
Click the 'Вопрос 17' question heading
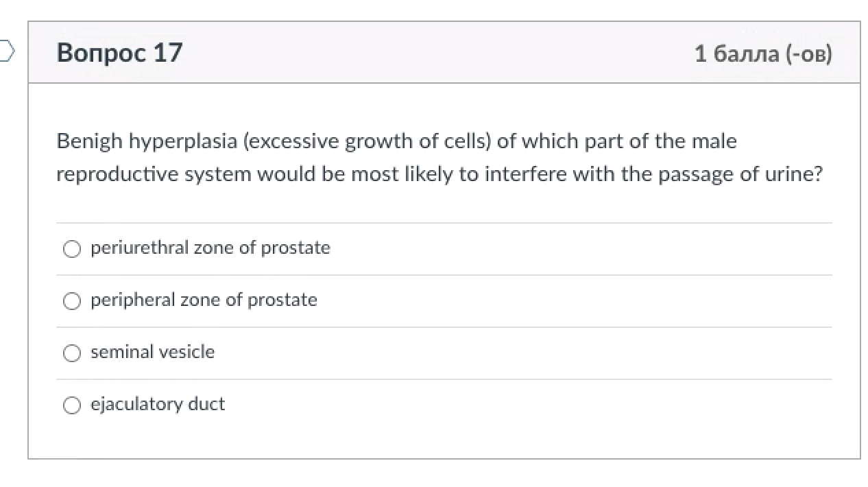click(x=119, y=53)
